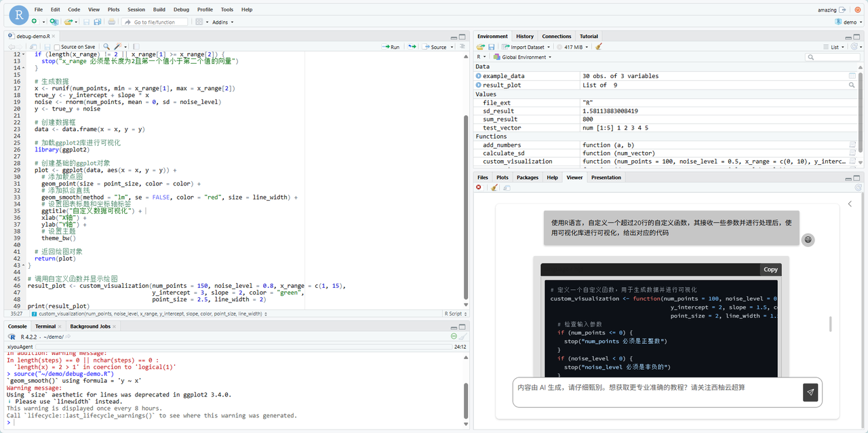This screenshot has width=868, height=433.
Task: Toggle the Source on Save checkbox
Action: [x=57, y=47]
